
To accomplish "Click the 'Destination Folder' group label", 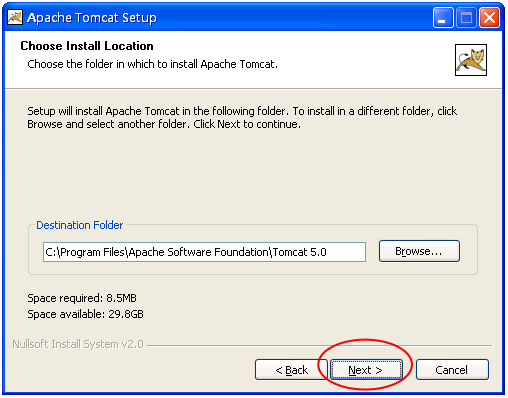I will tap(80, 225).
